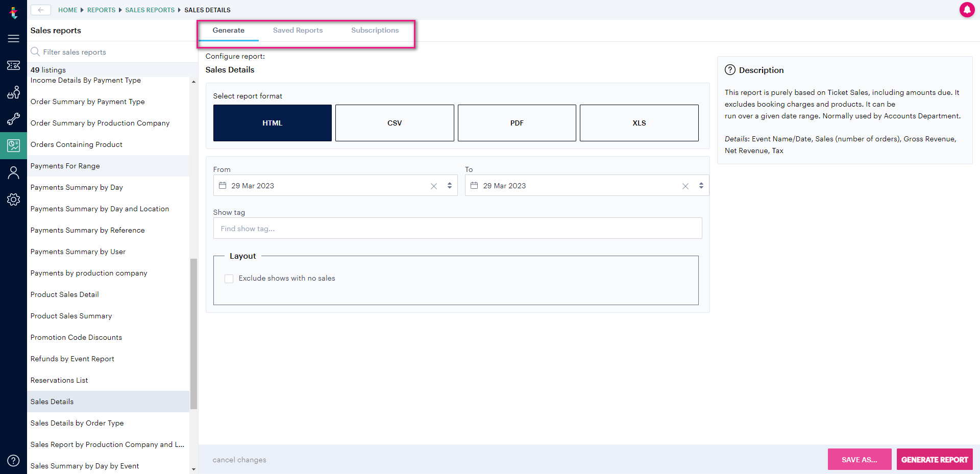Select the reports icon in the sidebar
This screenshot has height=474, width=980.
click(14, 145)
